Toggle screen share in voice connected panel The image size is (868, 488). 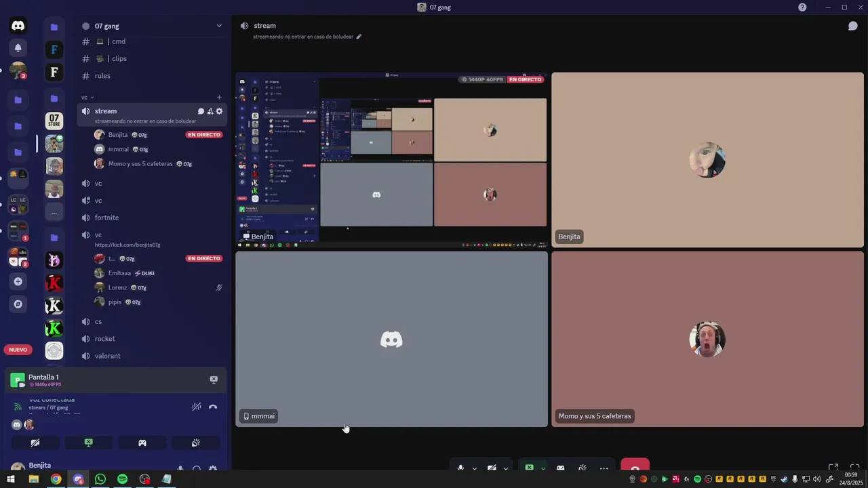coord(89,443)
